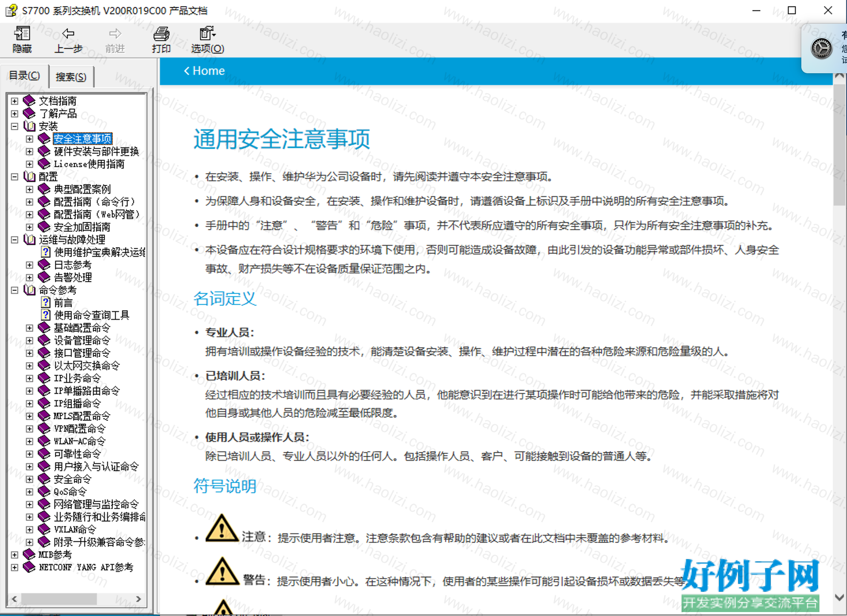The width and height of the screenshot is (847, 616).
Task: Click the 前进 (Forward) arrow icon
Action: 115,33
